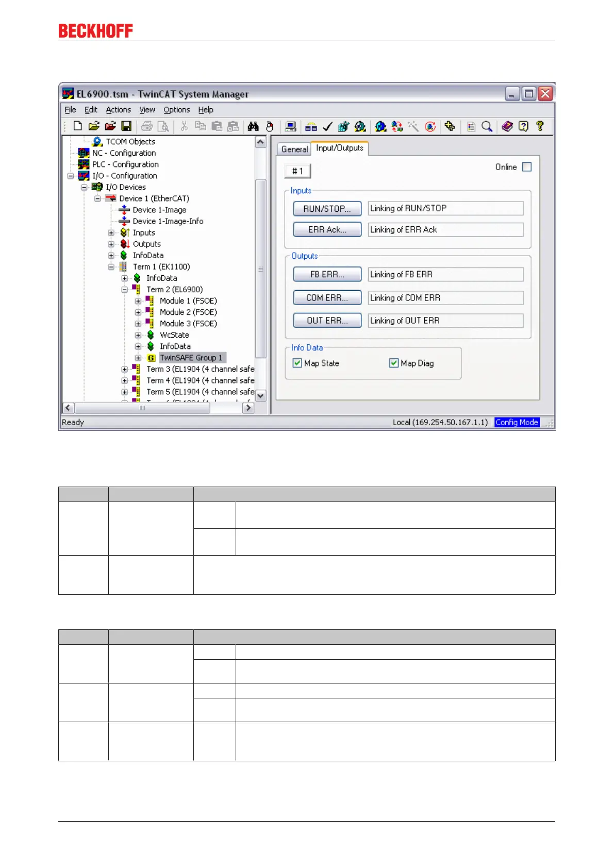Click the purple book Help topics icon
The width and height of the screenshot is (614, 868).
pos(507,126)
